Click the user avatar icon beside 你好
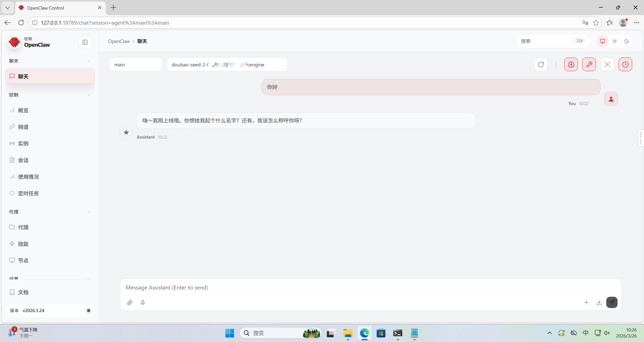The width and height of the screenshot is (644, 342). tap(611, 99)
